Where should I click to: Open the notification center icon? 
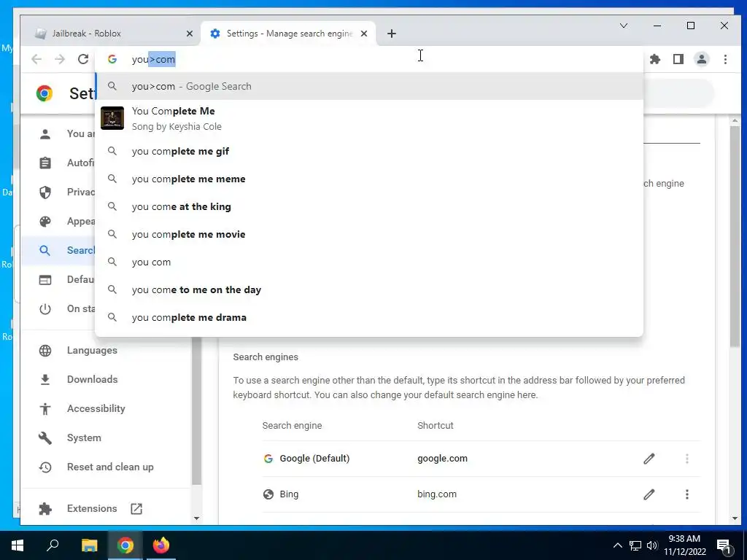(x=724, y=545)
